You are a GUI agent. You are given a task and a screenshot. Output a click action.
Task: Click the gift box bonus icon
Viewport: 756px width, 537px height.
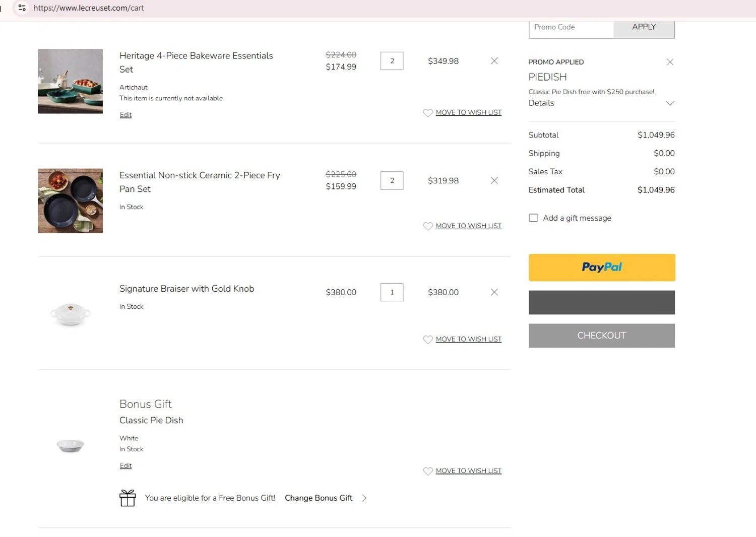128,498
